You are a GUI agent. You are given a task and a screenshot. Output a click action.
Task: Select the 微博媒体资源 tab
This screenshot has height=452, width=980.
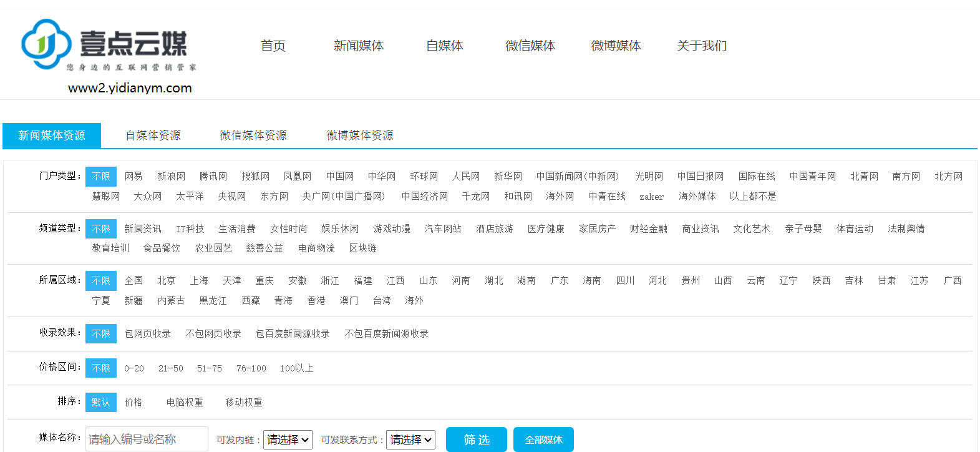click(x=360, y=135)
